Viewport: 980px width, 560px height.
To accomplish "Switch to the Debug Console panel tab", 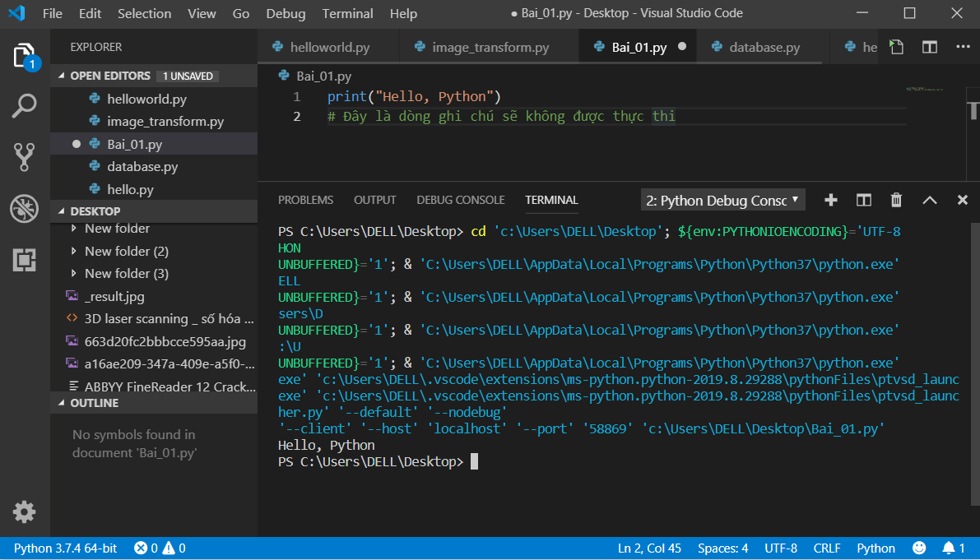I will point(461,200).
